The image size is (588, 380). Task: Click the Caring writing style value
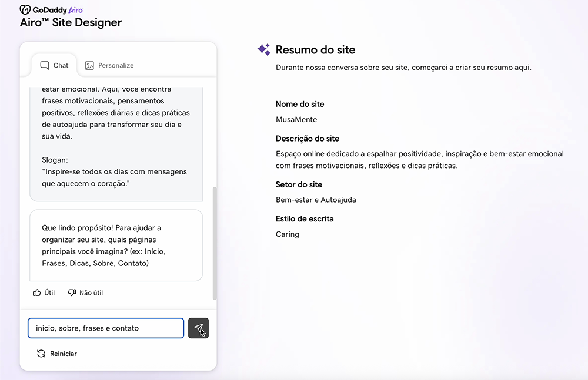click(288, 234)
